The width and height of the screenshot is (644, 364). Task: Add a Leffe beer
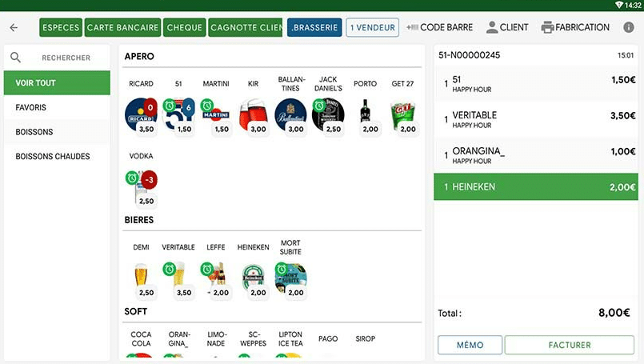(216, 279)
